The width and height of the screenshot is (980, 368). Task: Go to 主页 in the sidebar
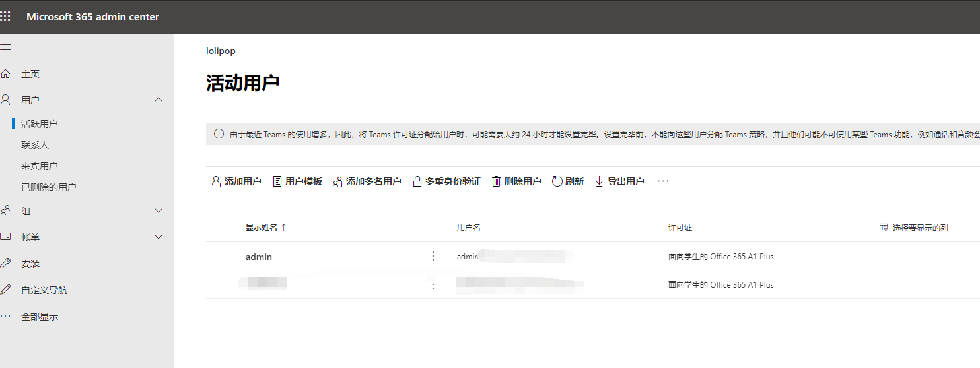(30, 74)
